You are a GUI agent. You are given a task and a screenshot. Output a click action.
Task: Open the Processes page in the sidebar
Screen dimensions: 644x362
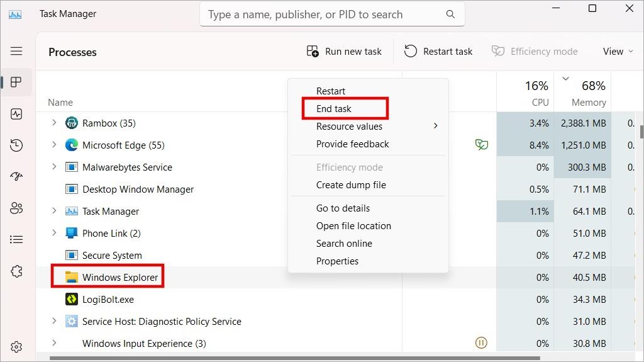pyautogui.click(x=16, y=82)
